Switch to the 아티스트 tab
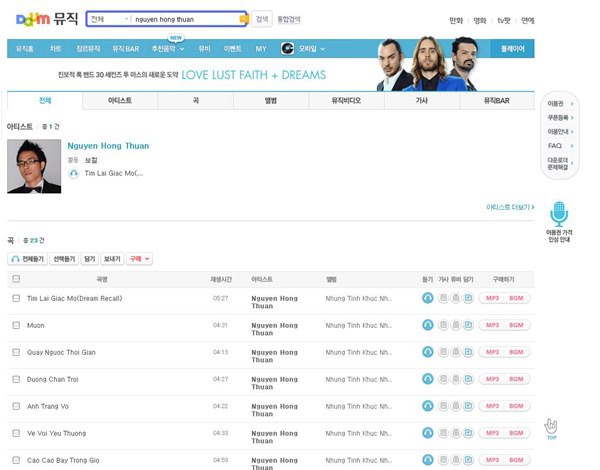 120,101
